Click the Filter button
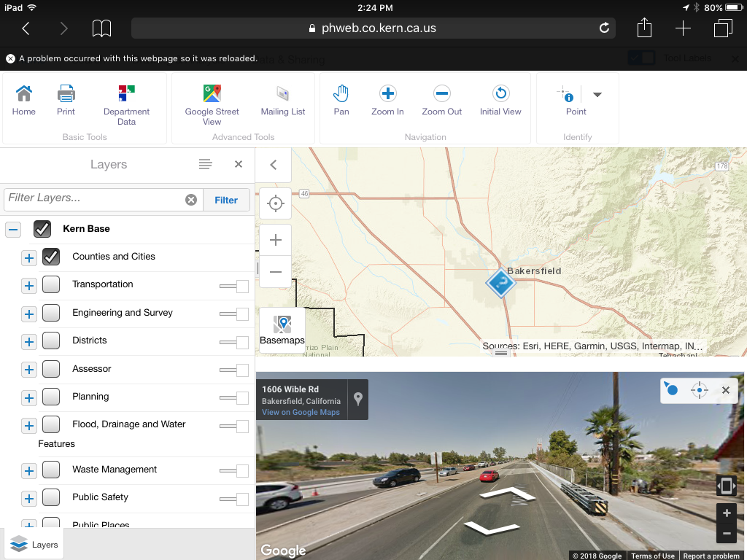Viewport: 747px width, 560px height. [226, 200]
